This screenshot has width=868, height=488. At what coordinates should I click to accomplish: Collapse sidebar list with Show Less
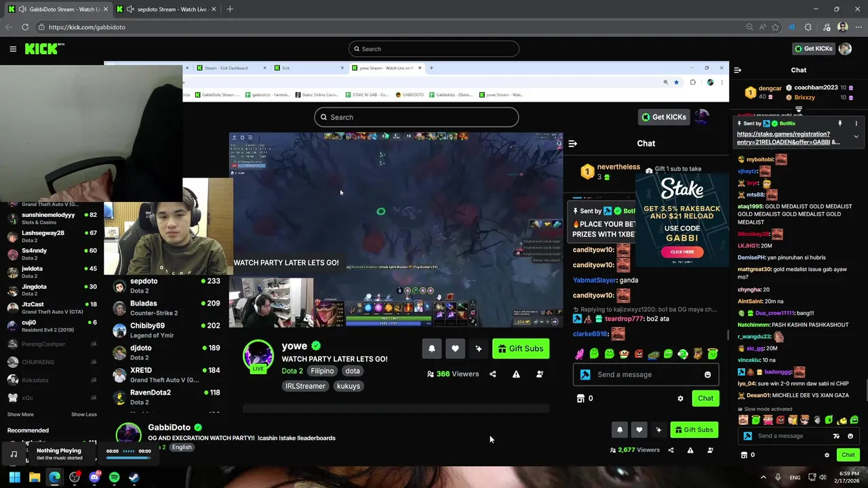pyautogui.click(x=84, y=415)
